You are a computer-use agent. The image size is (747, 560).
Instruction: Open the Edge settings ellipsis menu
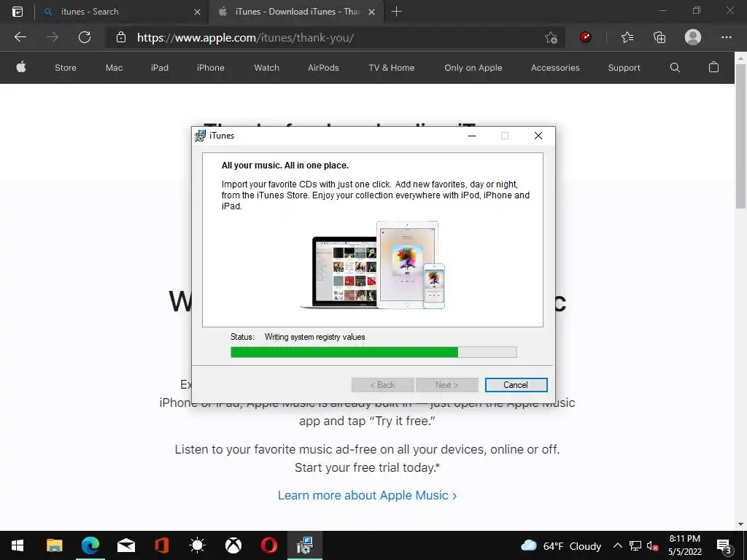(x=726, y=37)
